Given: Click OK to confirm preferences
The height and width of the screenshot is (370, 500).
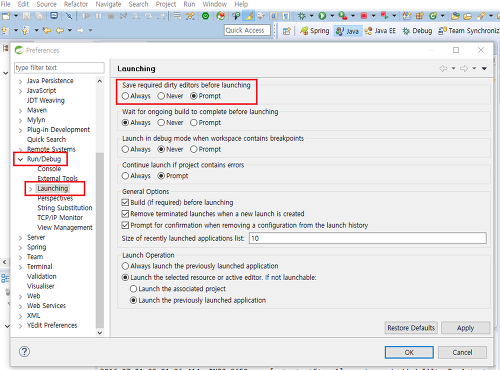Looking at the screenshot, I should [x=409, y=352].
